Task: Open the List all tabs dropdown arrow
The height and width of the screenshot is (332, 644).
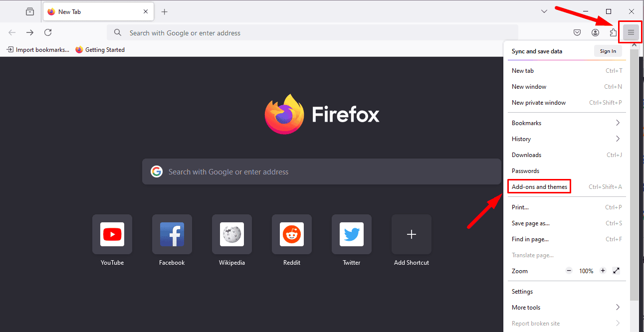Action: pyautogui.click(x=544, y=11)
